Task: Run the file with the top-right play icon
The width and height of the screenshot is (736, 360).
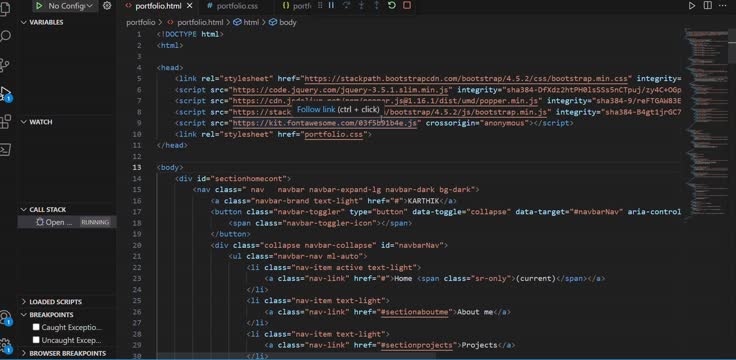Action: point(692,5)
